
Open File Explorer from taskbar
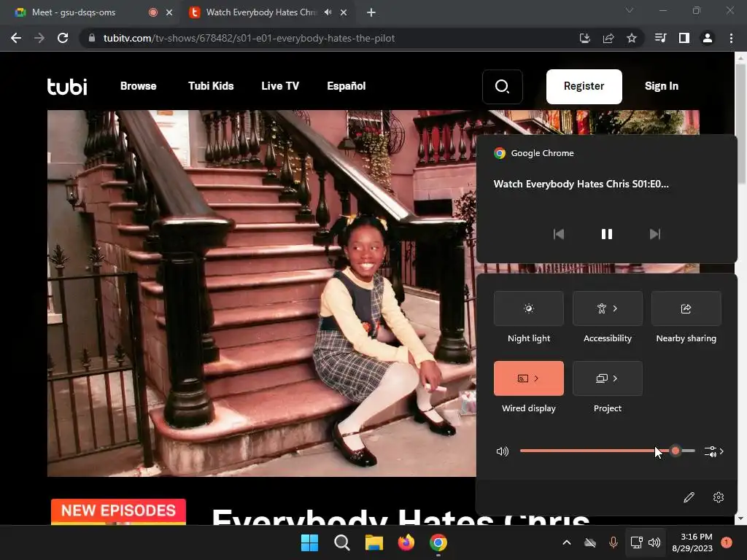click(x=374, y=542)
